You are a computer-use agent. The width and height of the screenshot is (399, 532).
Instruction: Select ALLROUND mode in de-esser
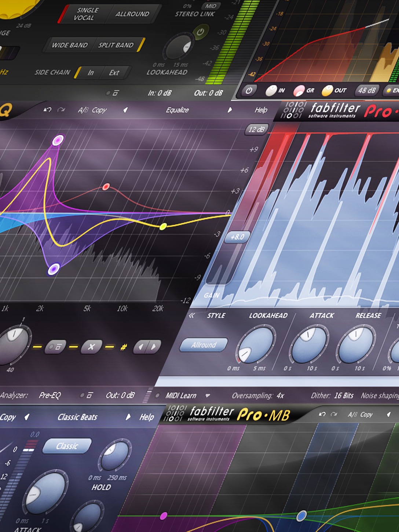(132, 14)
